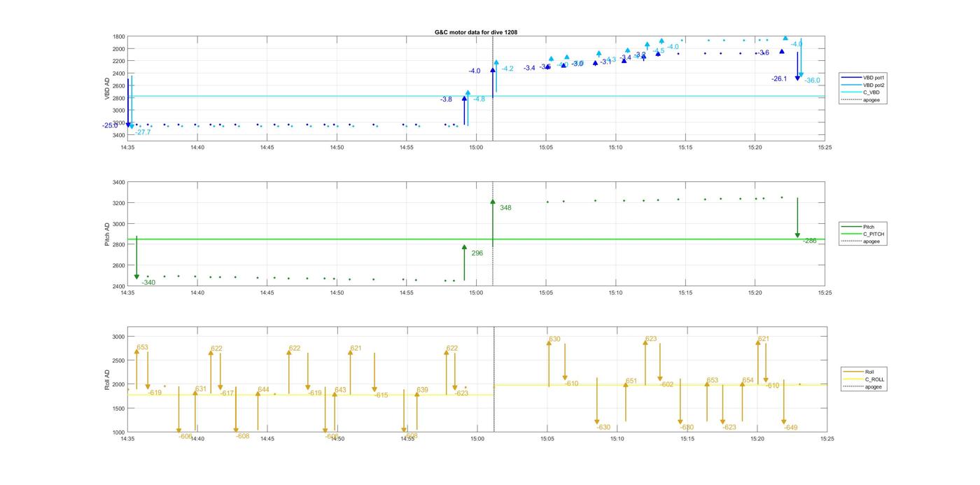Click x-tick '14:40' under the VBD plot
Screen dimensions: 980x485
pos(197,148)
